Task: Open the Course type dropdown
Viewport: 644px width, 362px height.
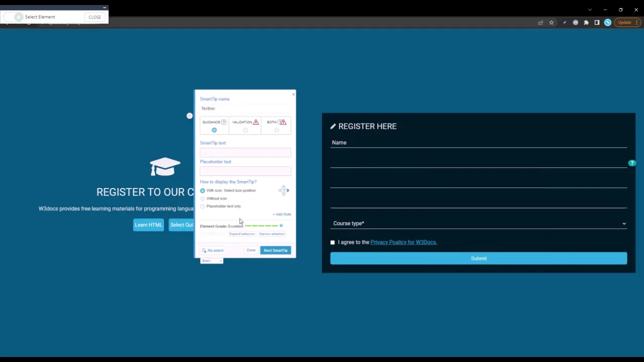Action: pyautogui.click(x=478, y=223)
